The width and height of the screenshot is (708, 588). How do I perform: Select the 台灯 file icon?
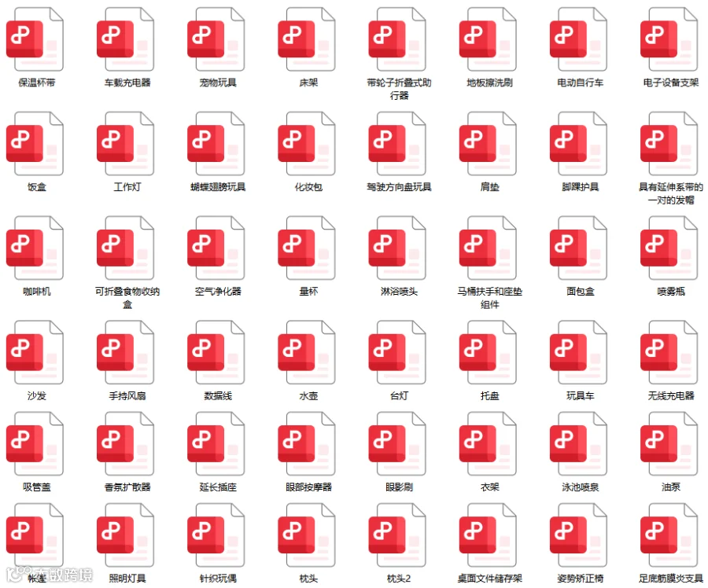pos(397,352)
